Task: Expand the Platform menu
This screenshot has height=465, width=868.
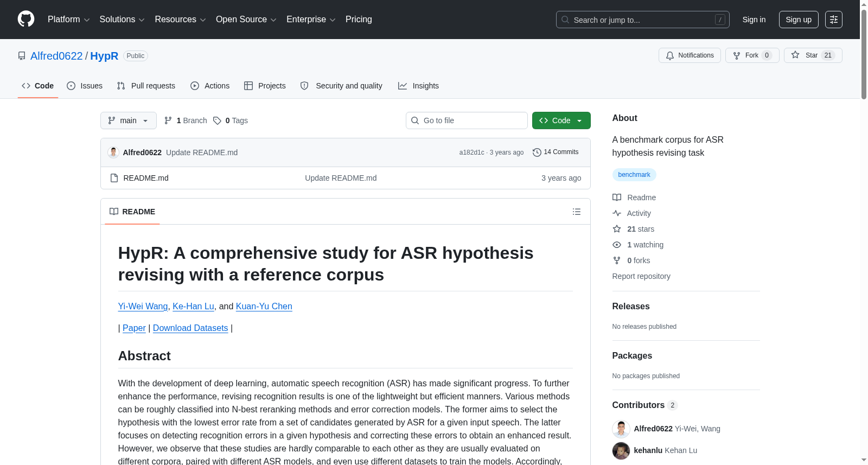Action: coord(69,20)
